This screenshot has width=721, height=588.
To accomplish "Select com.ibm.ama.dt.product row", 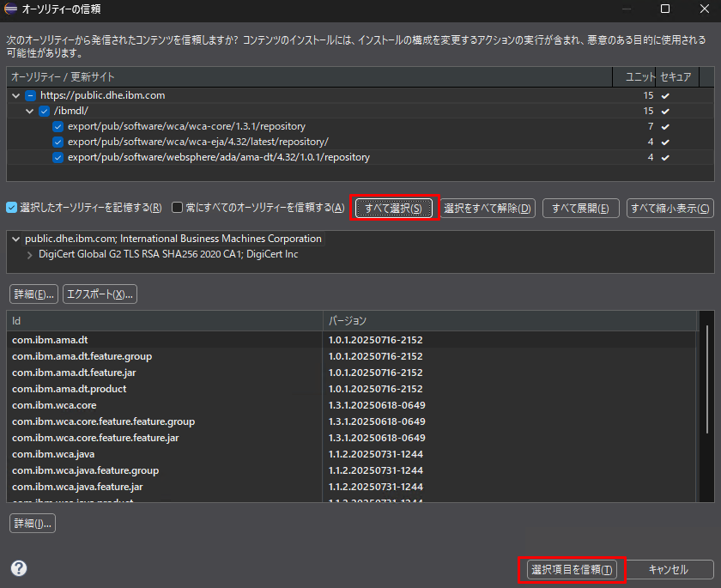I will click(x=351, y=389).
